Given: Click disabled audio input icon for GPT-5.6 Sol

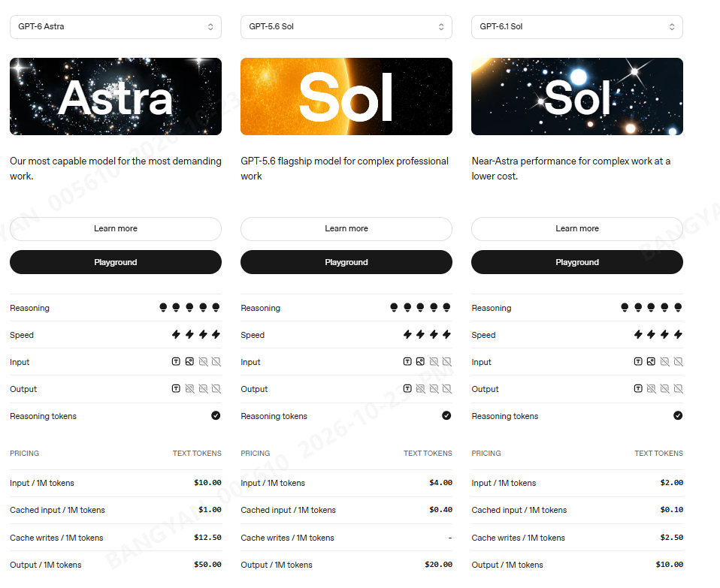Looking at the screenshot, I should click(434, 362).
